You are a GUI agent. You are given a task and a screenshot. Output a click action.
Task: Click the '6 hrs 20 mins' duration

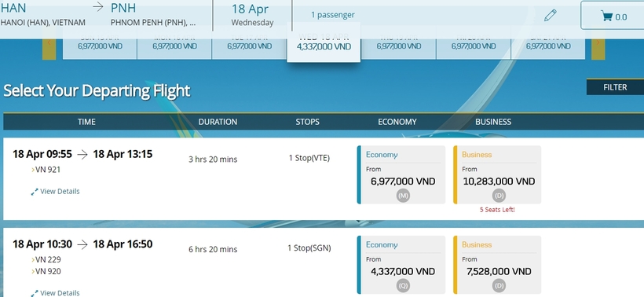click(213, 249)
